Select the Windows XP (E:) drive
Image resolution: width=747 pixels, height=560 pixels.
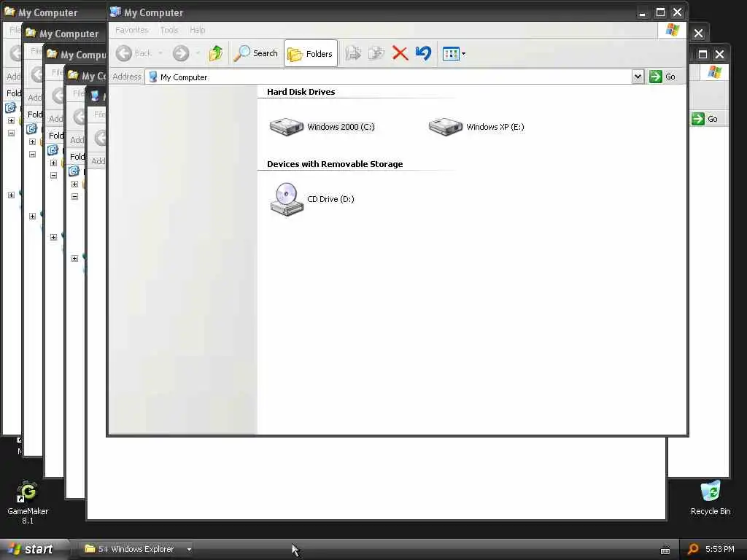click(477, 127)
